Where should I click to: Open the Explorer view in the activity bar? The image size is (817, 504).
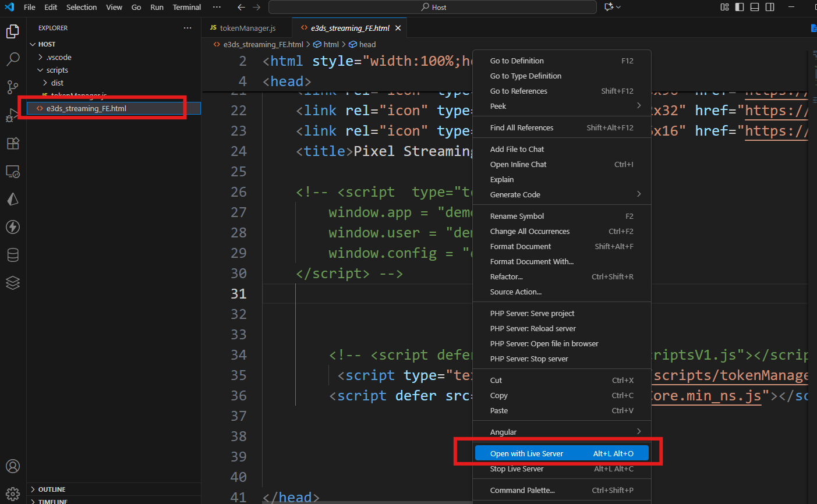13,31
